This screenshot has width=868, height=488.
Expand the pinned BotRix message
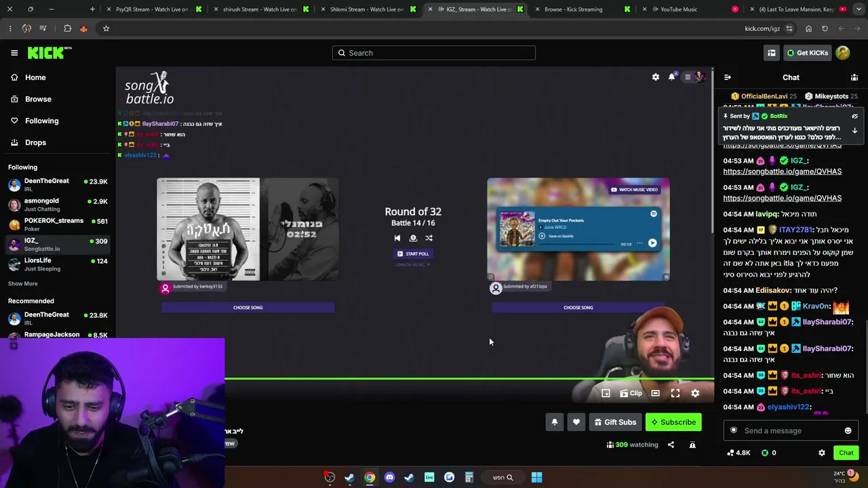[854, 131]
